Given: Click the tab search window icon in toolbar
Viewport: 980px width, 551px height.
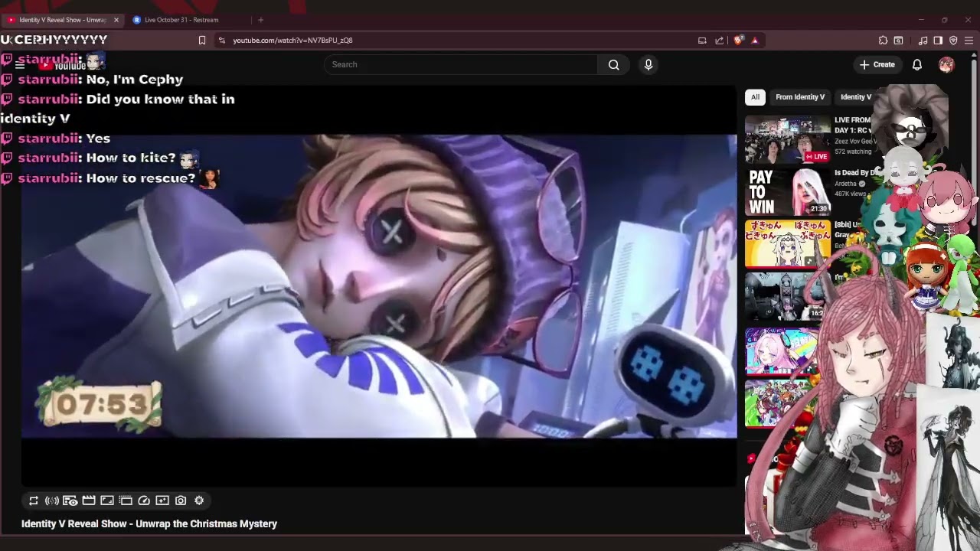Looking at the screenshot, I should click(898, 40).
